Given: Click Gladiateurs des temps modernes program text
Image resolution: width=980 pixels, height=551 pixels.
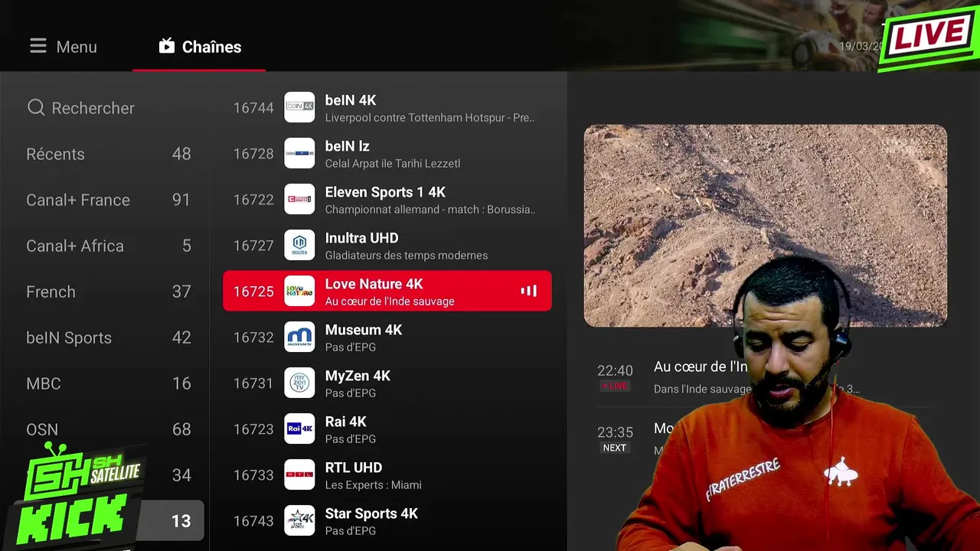Looking at the screenshot, I should pos(407,256).
